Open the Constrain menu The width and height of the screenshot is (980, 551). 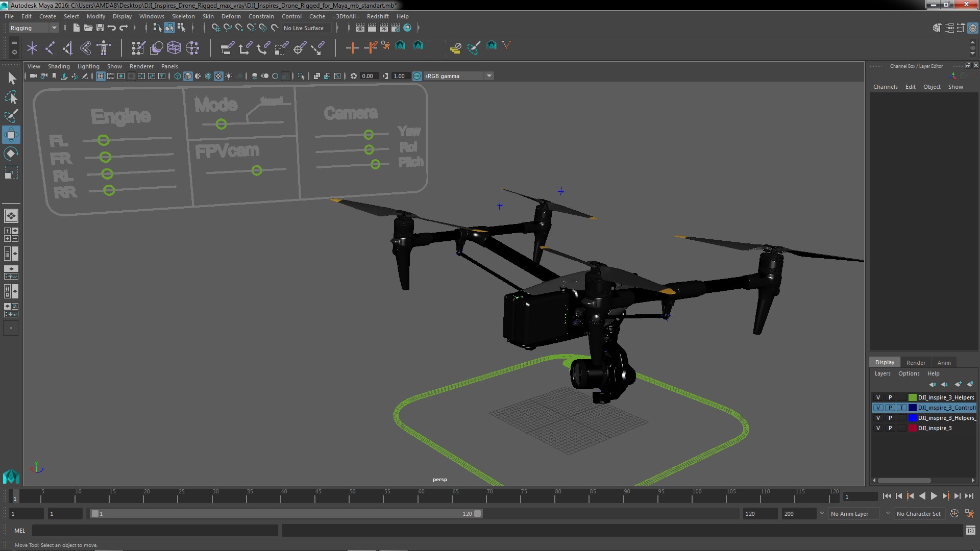(261, 16)
